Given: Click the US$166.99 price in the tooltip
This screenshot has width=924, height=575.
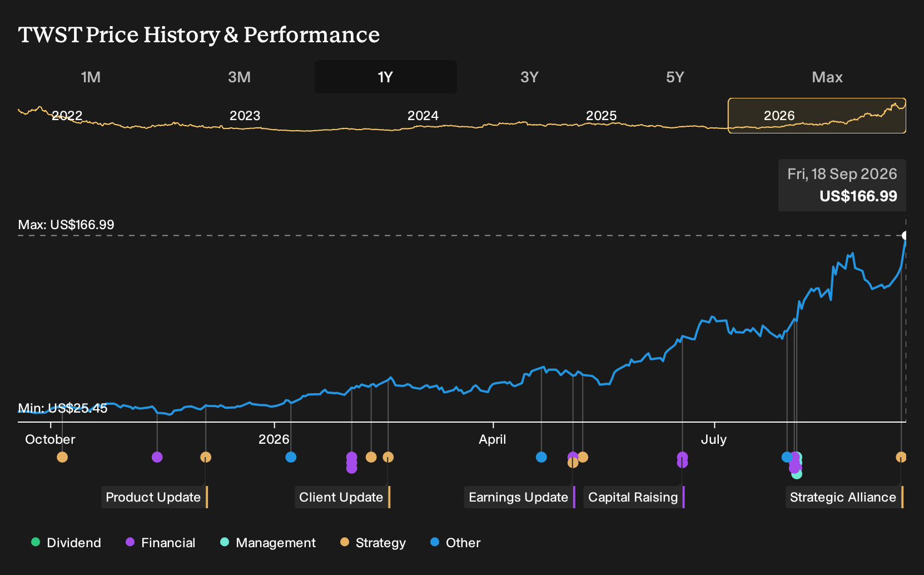Looking at the screenshot, I should pos(858,196).
